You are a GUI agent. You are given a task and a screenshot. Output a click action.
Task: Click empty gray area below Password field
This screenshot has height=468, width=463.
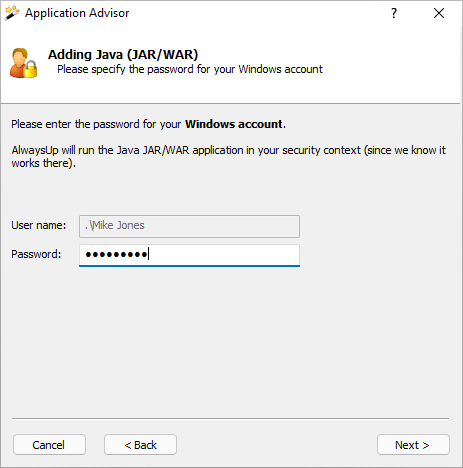230,340
